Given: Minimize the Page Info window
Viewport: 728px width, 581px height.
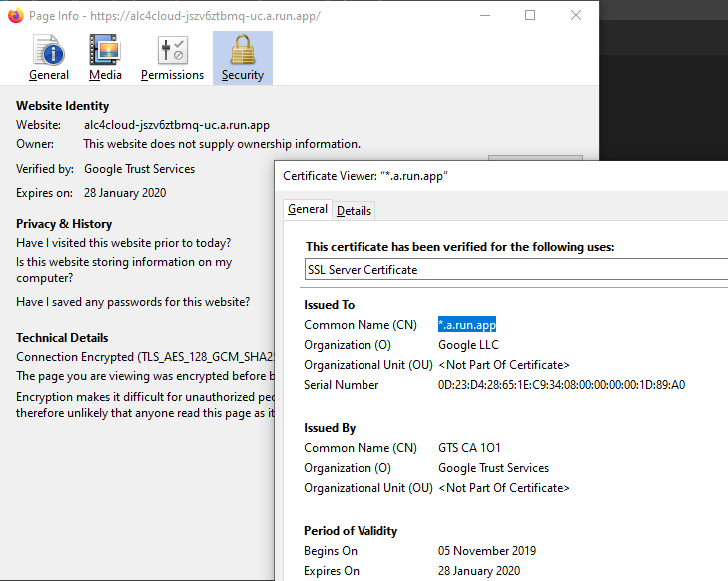Looking at the screenshot, I should coord(485,15).
